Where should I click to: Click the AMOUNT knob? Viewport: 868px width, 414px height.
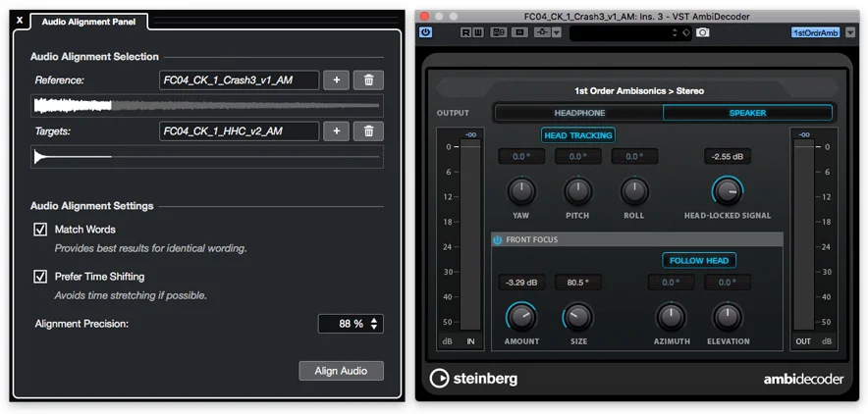point(521,317)
